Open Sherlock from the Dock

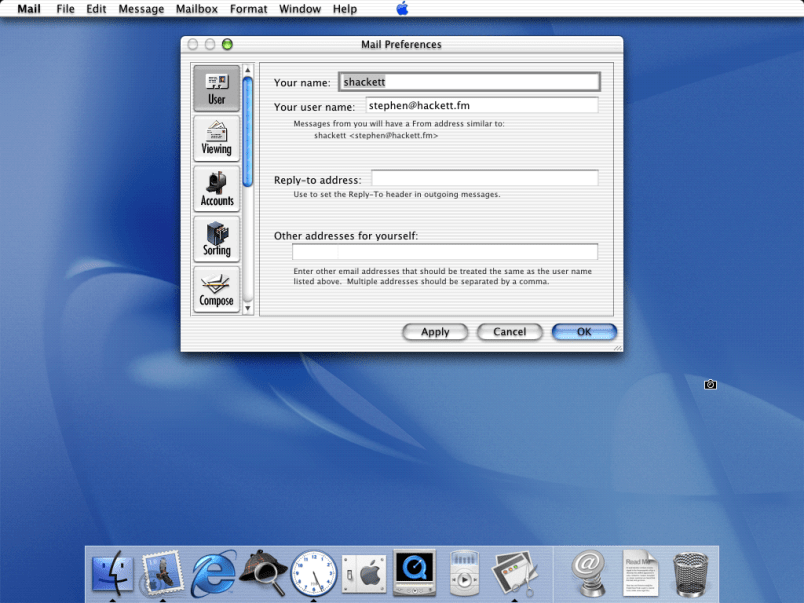[x=264, y=573]
